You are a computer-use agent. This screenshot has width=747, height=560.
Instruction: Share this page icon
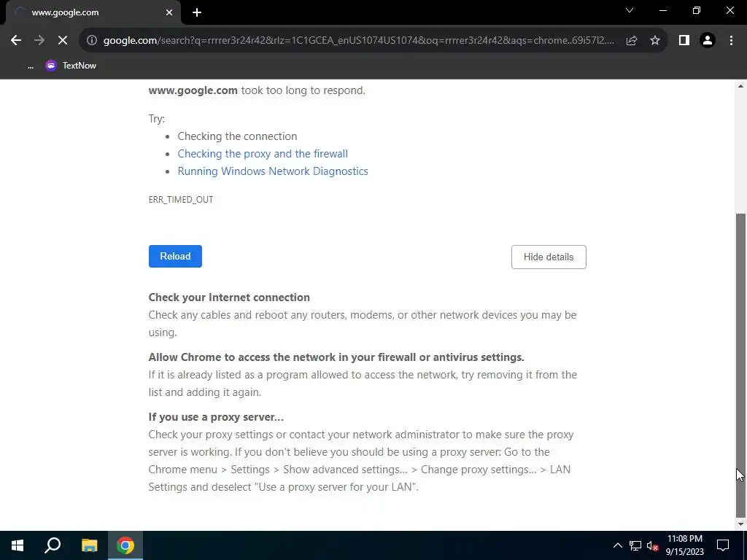pyautogui.click(x=632, y=41)
